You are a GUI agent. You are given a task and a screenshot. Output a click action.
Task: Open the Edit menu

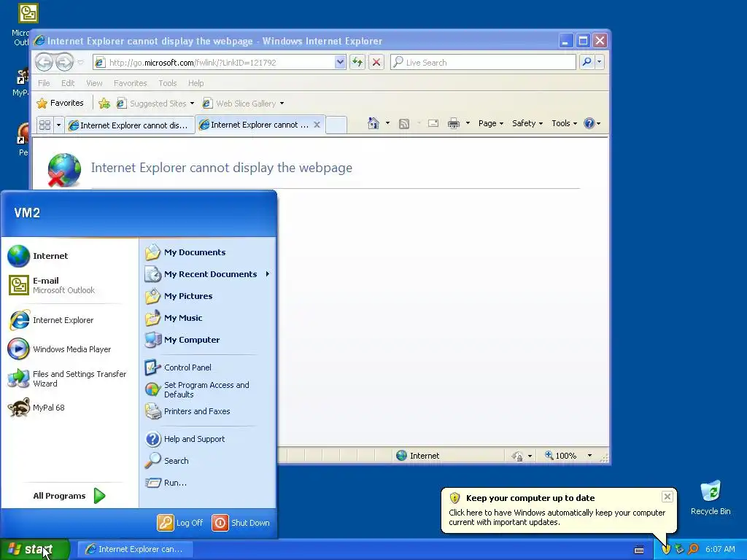[68, 83]
